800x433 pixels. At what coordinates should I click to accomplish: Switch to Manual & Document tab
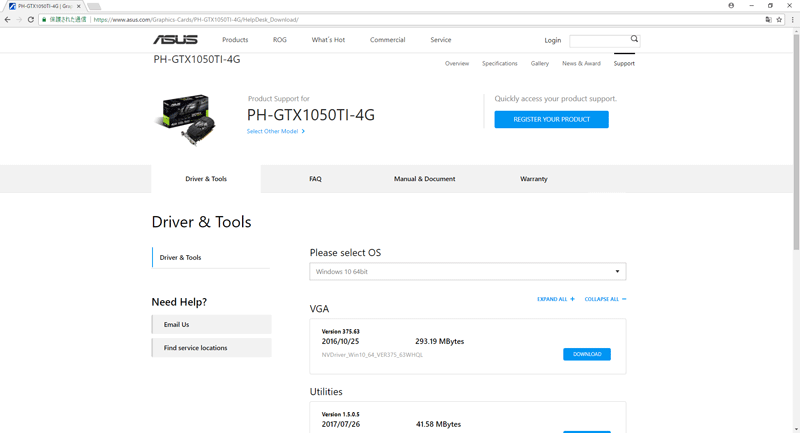424,179
